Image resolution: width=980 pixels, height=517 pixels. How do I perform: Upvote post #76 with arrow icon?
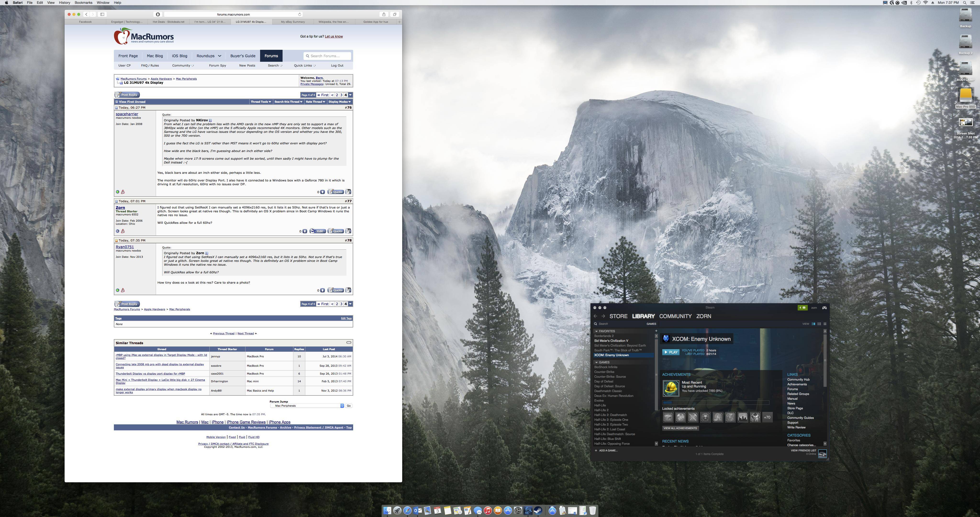(x=322, y=192)
